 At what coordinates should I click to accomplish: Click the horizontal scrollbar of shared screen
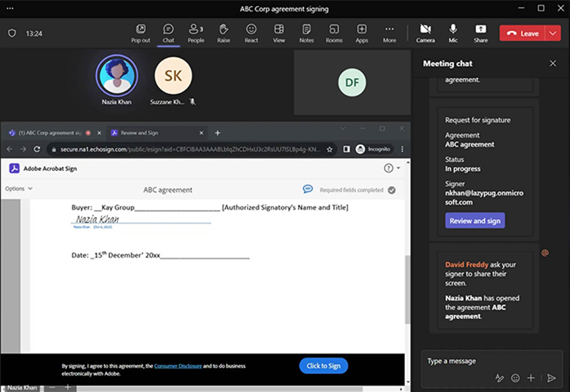pos(220,389)
